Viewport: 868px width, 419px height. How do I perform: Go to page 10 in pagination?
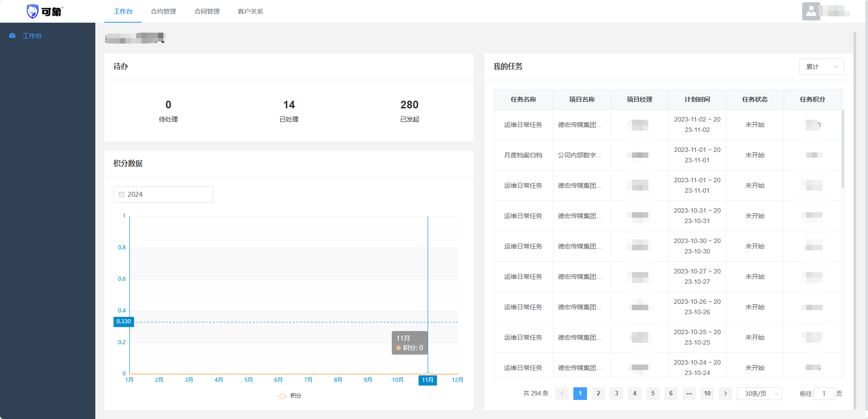[707, 394]
